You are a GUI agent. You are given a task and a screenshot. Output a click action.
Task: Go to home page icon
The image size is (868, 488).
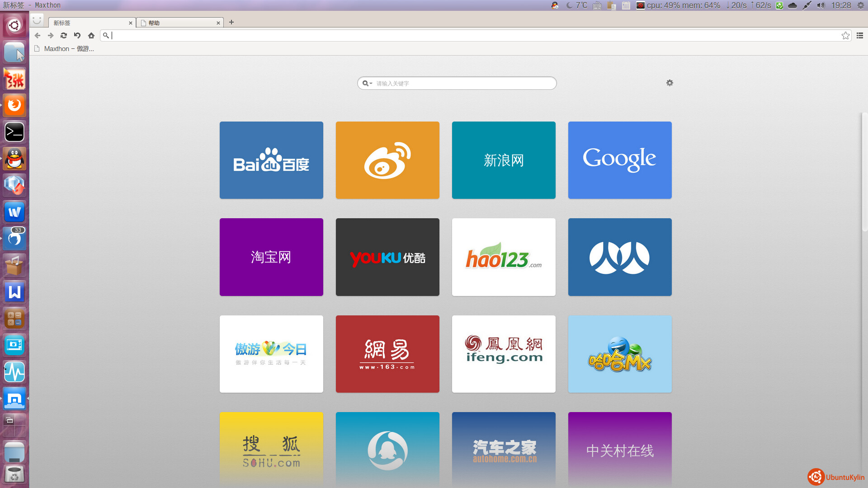pyautogui.click(x=91, y=36)
